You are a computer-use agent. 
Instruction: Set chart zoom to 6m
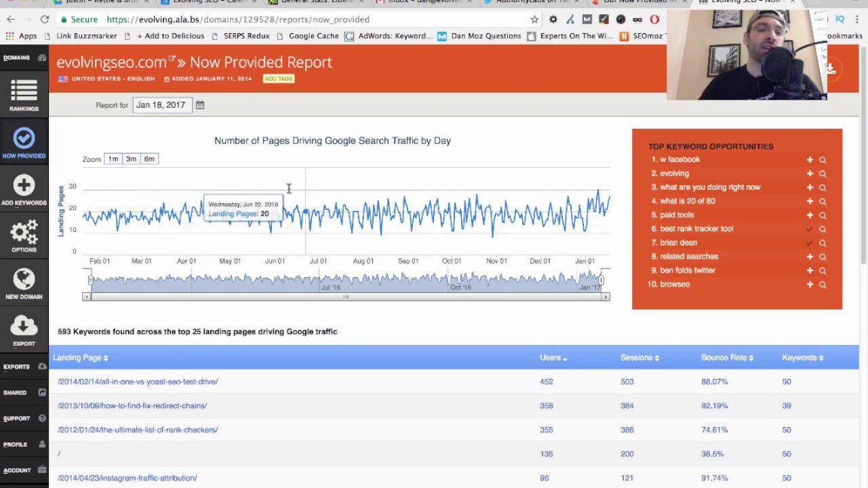click(x=149, y=159)
